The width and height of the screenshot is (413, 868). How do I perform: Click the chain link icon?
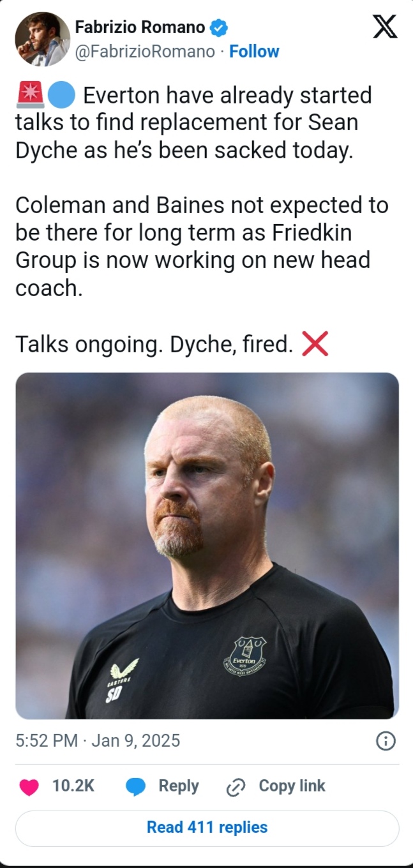[236, 787]
